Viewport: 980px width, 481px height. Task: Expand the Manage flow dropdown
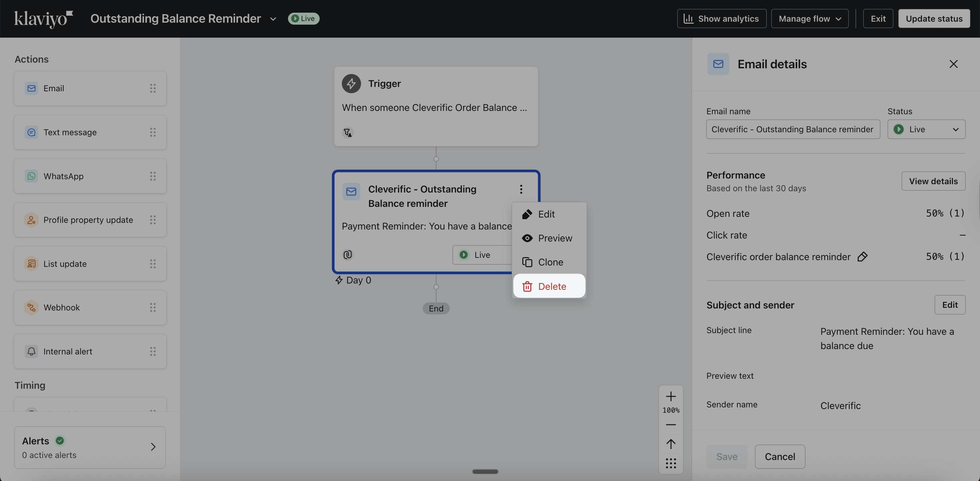(810, 19)
